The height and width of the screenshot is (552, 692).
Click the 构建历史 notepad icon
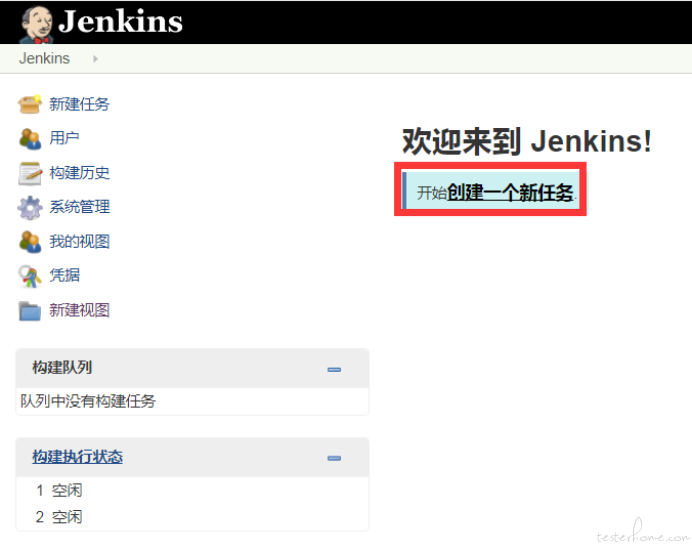(30, 173)
